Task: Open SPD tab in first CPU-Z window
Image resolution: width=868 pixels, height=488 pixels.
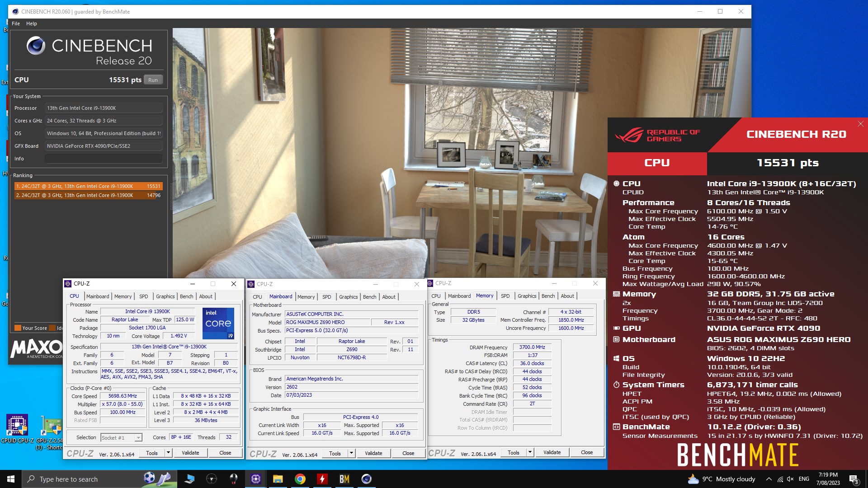Action: tap(144, 296)
